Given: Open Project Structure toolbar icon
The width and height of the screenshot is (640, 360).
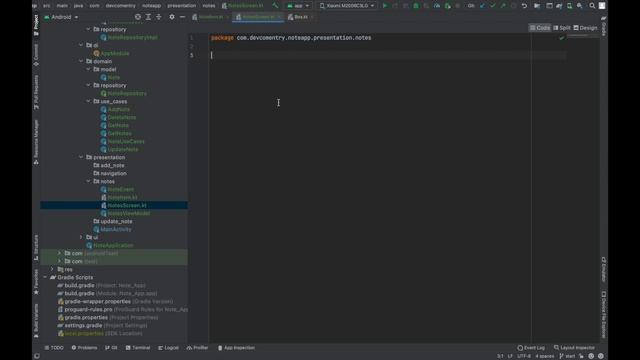Looking at the screenshot, I should coord(537,6).
